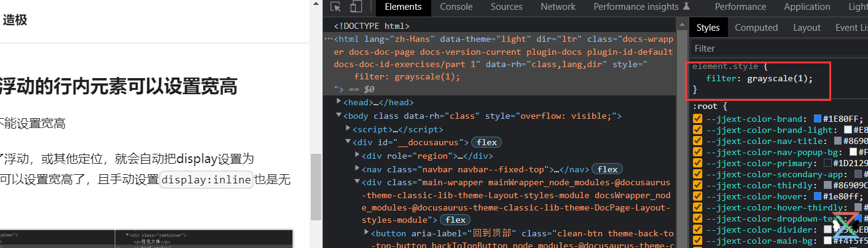Switch to the Sources tab
The height and width of the screenshot is (248, 868).
[x=507, y=7]
